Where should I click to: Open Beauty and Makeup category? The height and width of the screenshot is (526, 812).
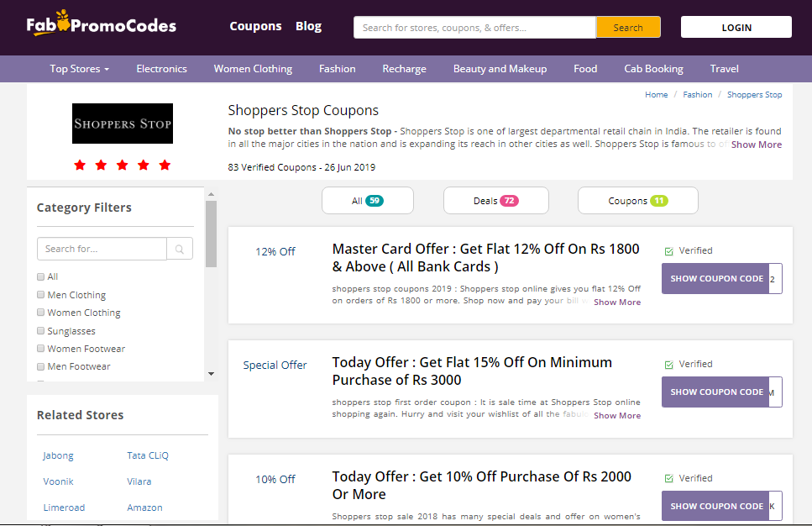pyautogui.click(x=500, y=68)
